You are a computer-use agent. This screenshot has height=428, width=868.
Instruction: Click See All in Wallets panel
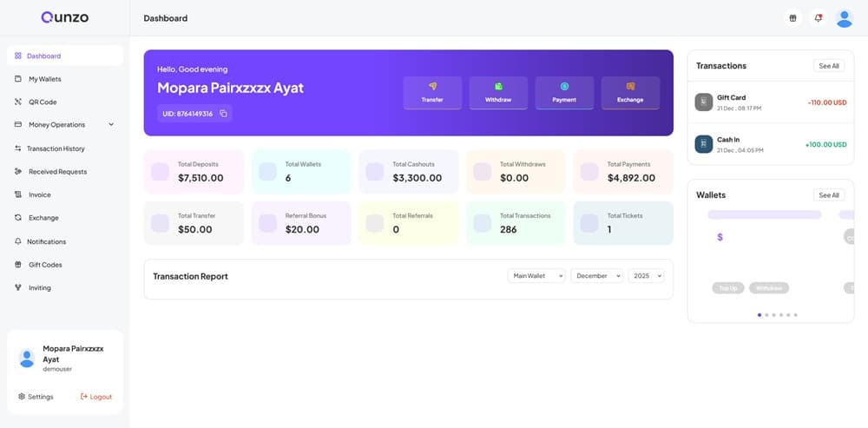827,195
